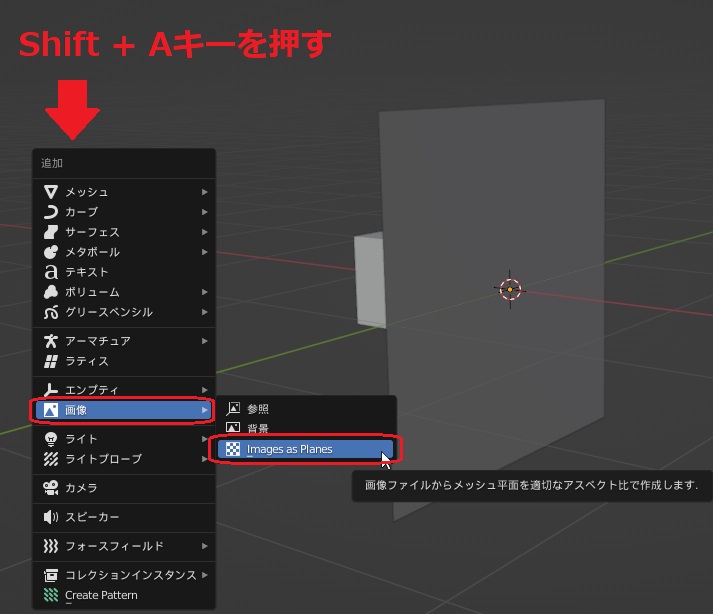Choose カメラ from the add menu
The image size is (713, 614).
tap(124, 488)
